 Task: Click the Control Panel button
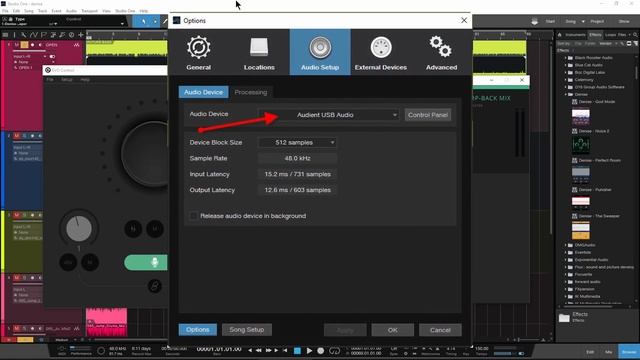[428, 115]
